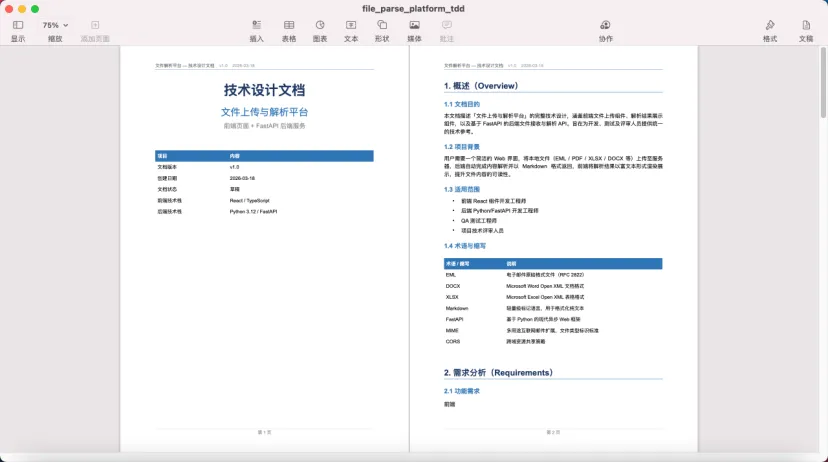Select the DOCX glossary cell
Viewport: 828px width, 462px height.
453,286
